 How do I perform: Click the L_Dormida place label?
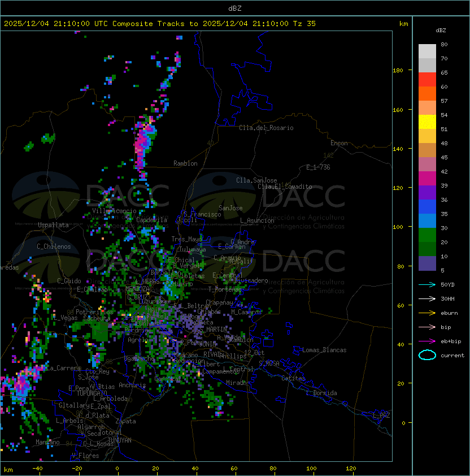tap(321, 393)
